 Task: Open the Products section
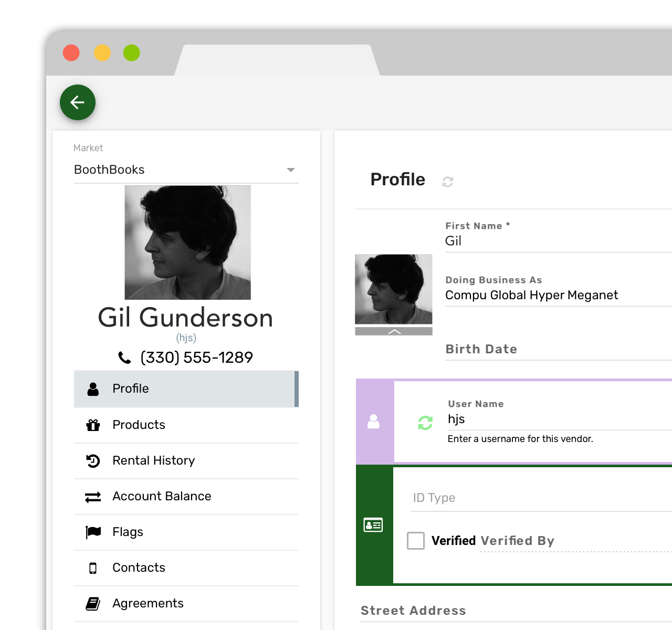coord(186,425)
